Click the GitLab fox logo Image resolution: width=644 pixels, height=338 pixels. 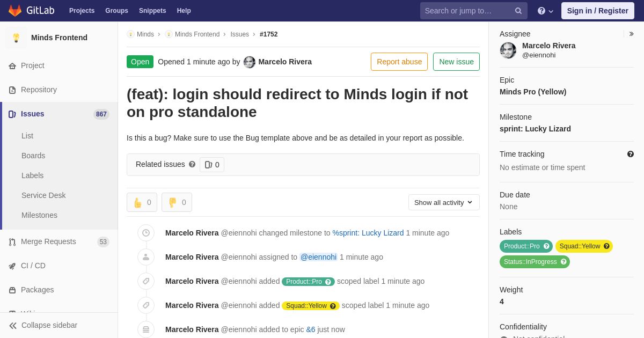[x=15, y=11]
